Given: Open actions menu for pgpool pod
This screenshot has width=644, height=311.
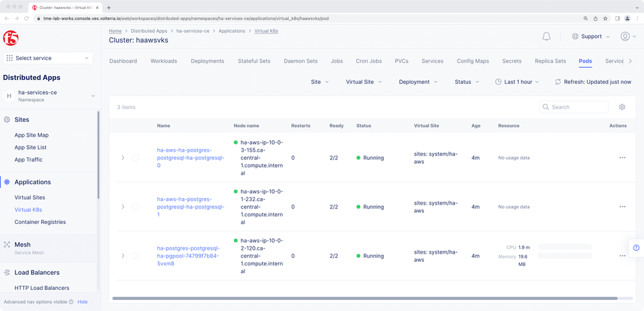Looking at the screenshot, I should [622, 256].
